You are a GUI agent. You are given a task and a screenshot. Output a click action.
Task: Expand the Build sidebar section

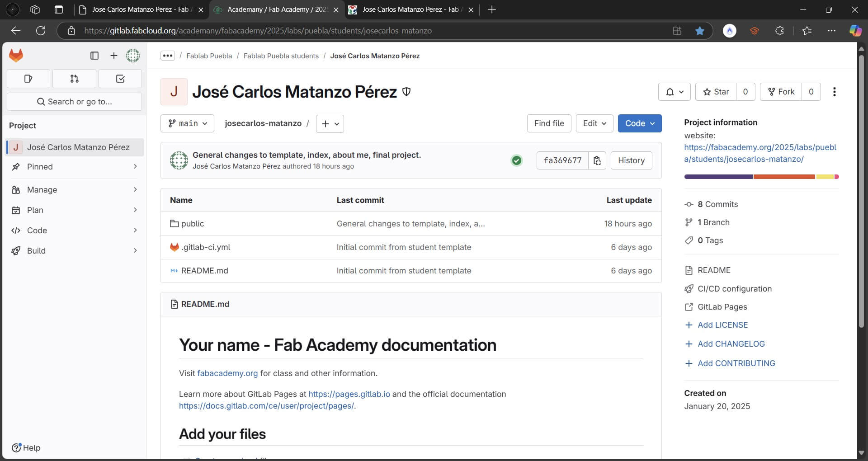[75, 251]
